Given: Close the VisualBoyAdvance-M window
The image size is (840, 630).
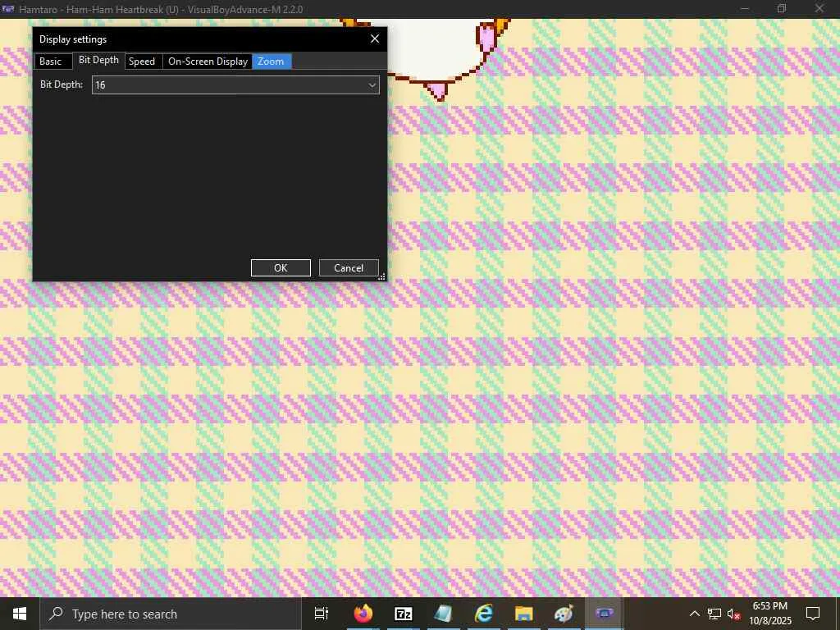Looking at the screenshot, I should (x=819, y=8).
